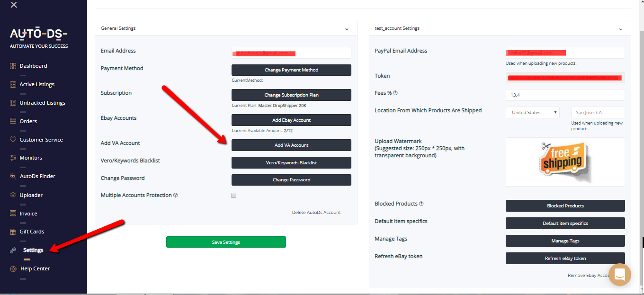Click the Fees % input field
The image size is (644, 295).
pyautogui.click(x=565, y=95)
